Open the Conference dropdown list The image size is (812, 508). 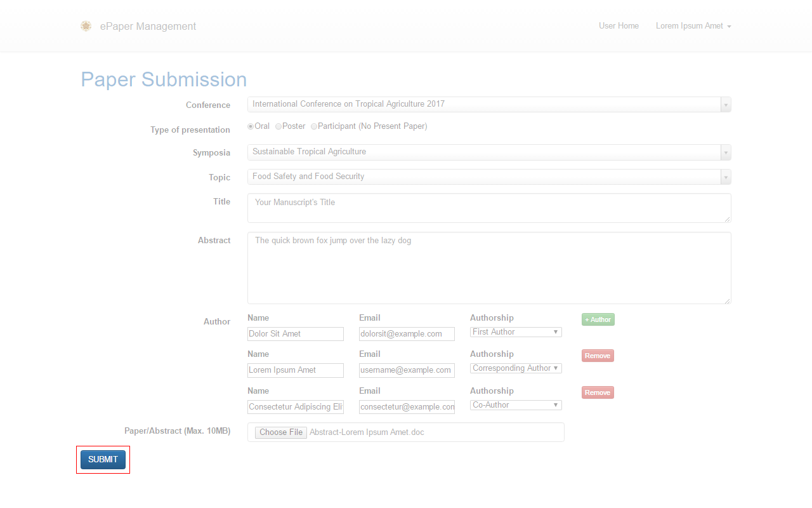pyautogui.click(x=488, y=104)
